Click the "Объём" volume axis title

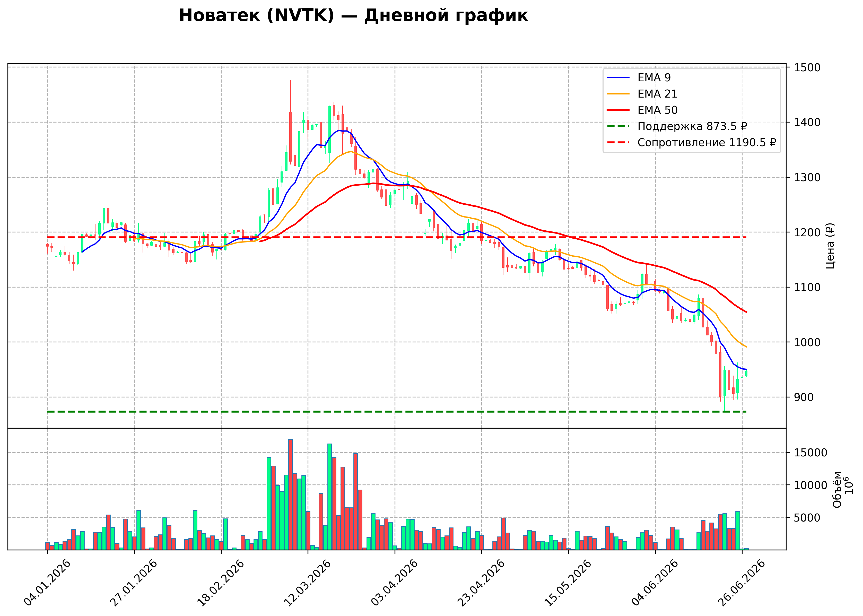tap(837, 489)
